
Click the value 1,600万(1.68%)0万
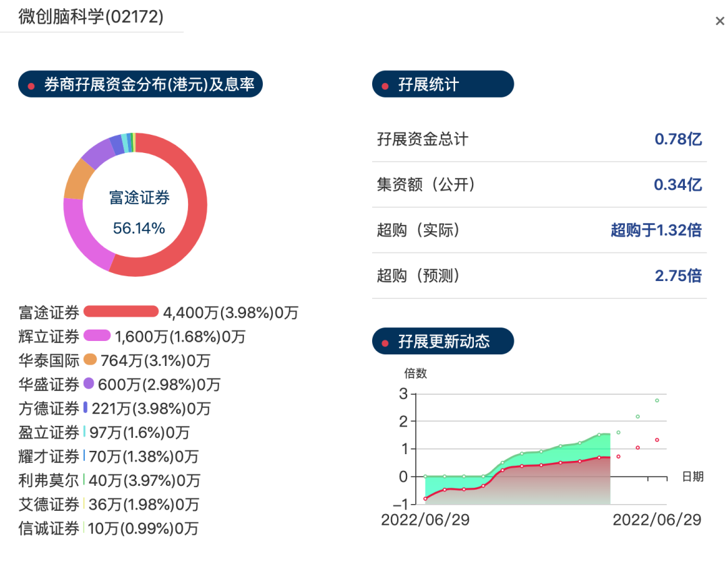(x=180, y=336)
